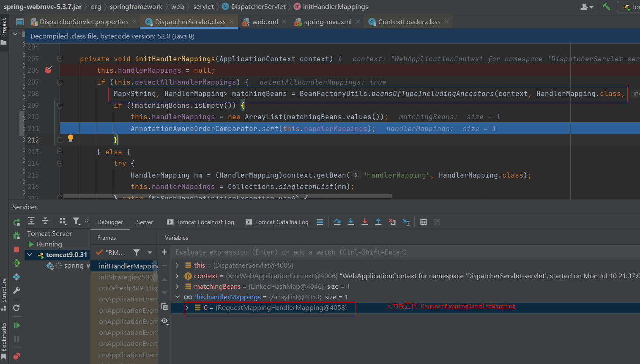Click the Evaluate expression input field

406,252
